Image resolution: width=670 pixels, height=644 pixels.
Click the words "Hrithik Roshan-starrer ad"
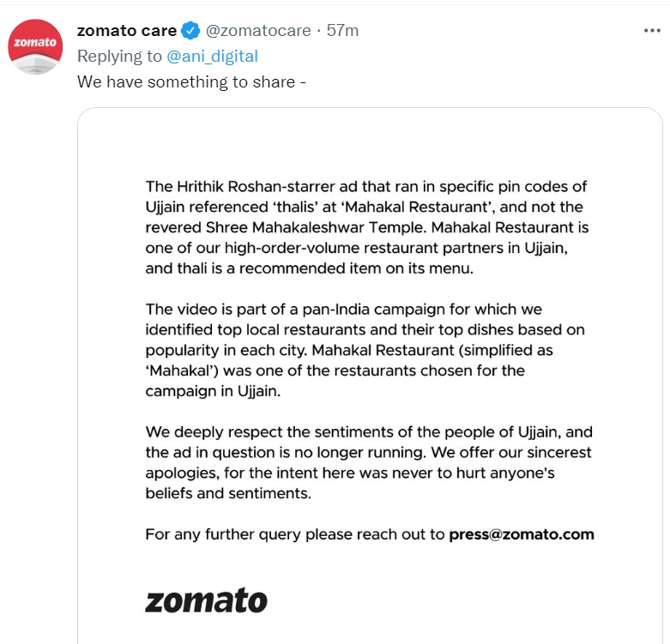[x=257, y=186]
